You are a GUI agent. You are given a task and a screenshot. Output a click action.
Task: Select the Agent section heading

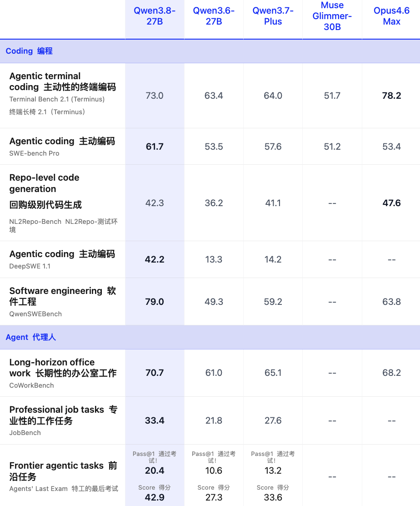tap(30, 337)
